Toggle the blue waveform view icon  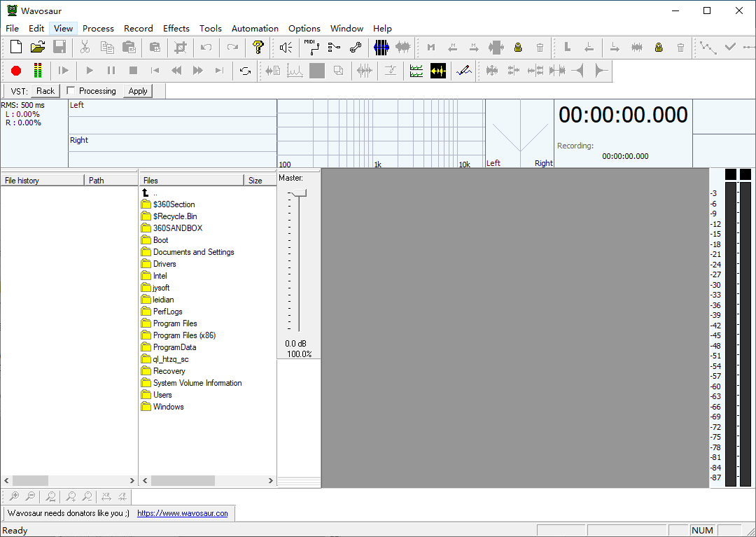[x=381, y=48]
